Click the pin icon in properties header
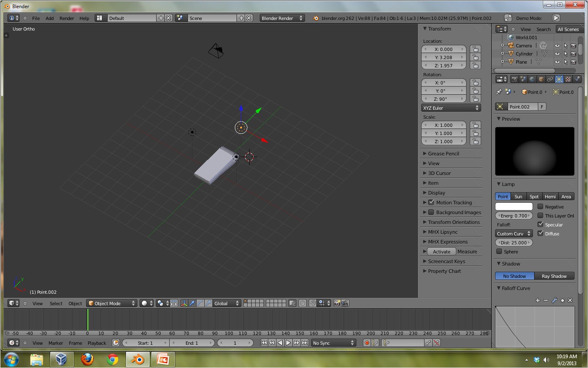Screen dimensions: 588x368 499,92
